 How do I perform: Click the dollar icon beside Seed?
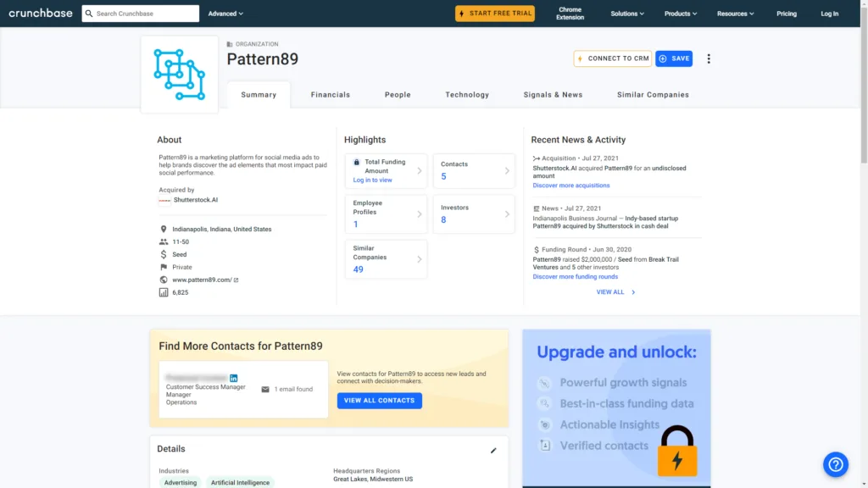[x=164, y=254]
